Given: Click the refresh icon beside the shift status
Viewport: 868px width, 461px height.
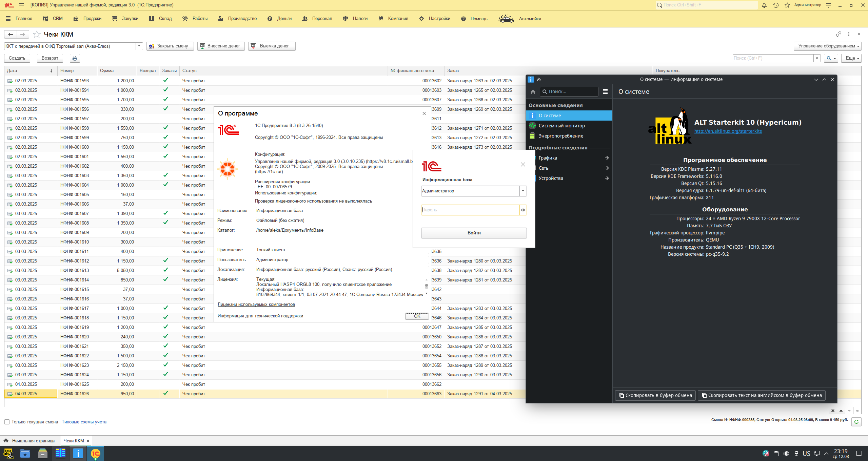Looking at the screenshot, I should pyautogui.click(x=856, y=422).
